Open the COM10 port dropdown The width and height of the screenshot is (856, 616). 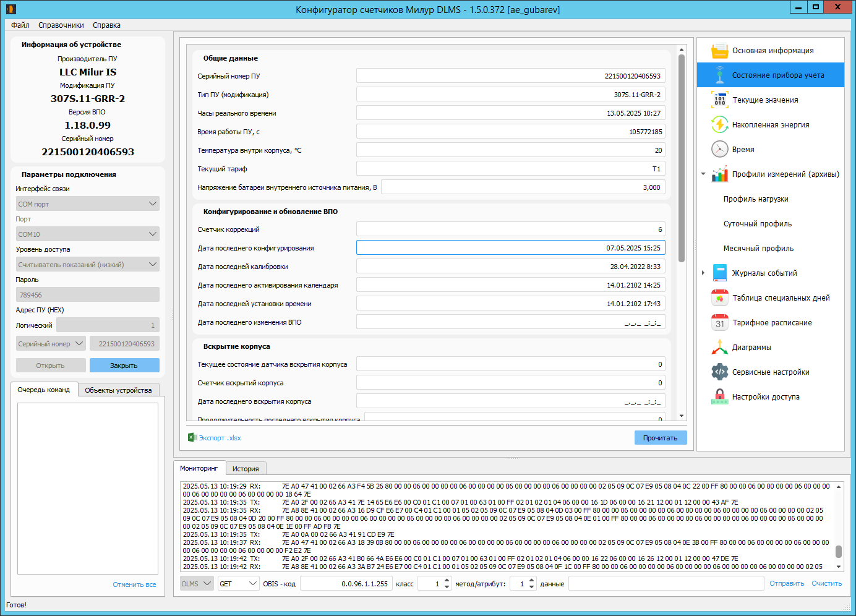[x=88, y=234]
